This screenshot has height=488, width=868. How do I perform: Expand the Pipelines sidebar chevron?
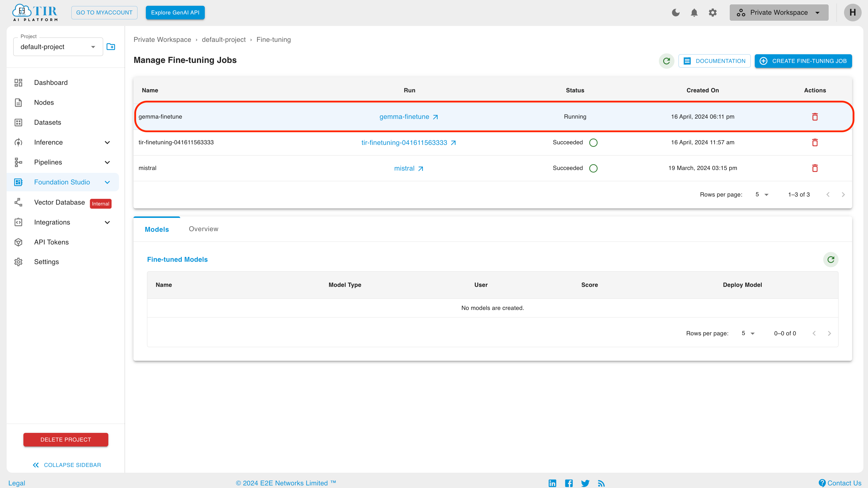(107, 162)
